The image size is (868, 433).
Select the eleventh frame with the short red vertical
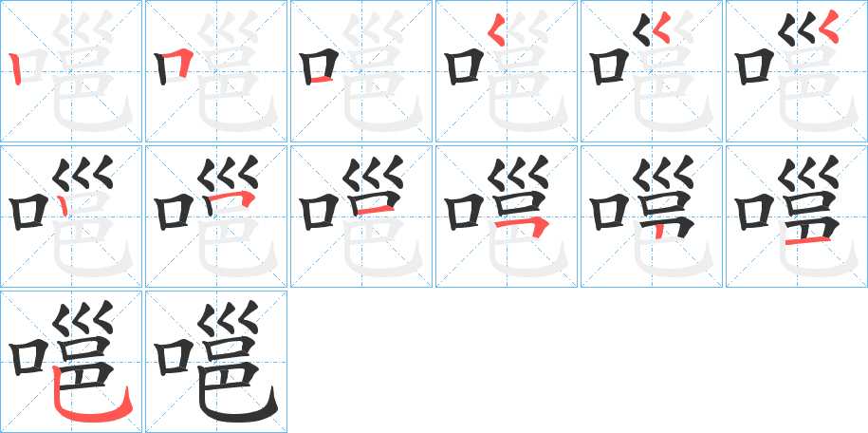click(652, 216)
